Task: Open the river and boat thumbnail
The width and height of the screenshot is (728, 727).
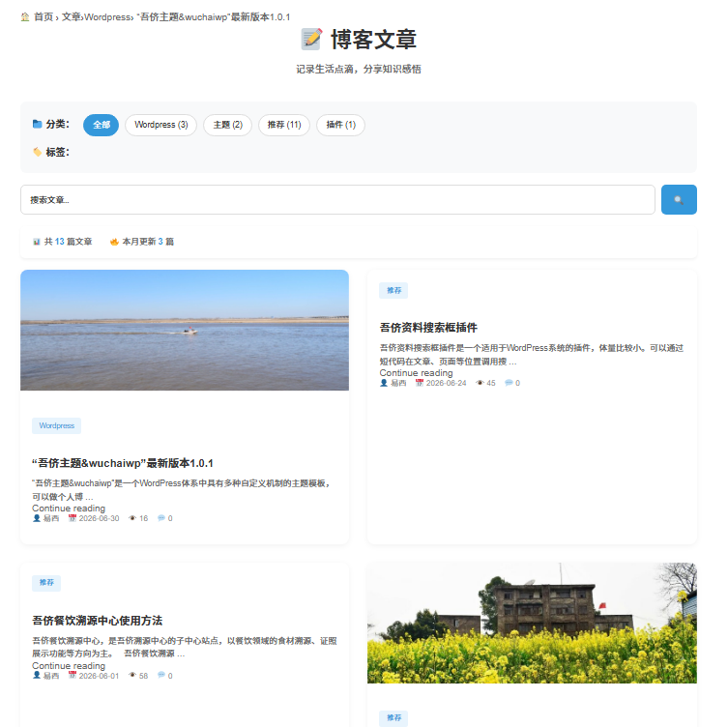Action: [x=185, y=330]
